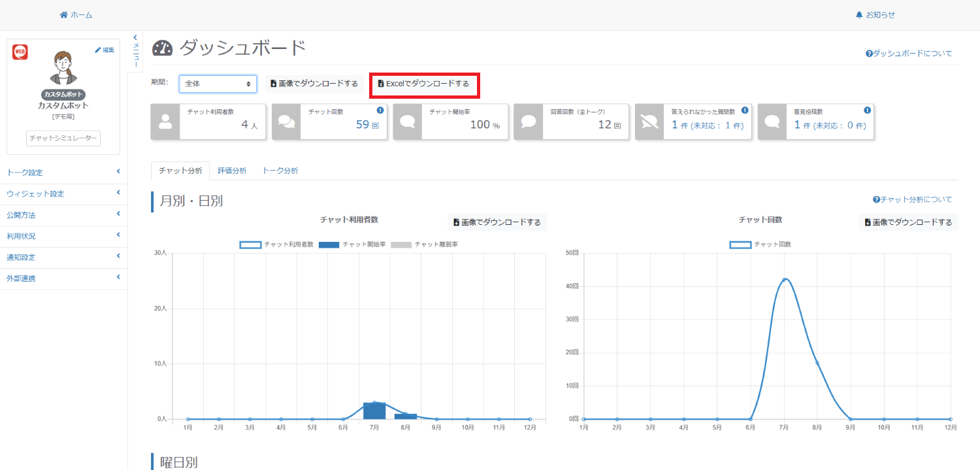Collapse the side メニュー panel
980x470 pixels.
click(x=136, y=51)
